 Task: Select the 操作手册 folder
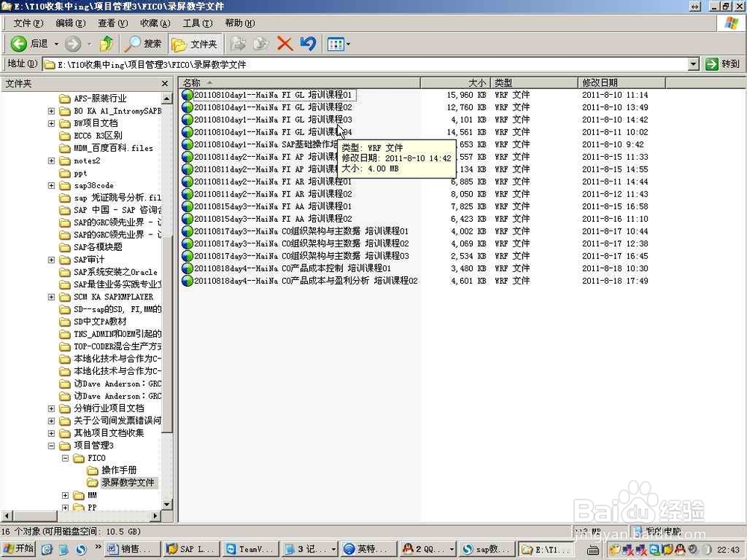coord(119,470)
